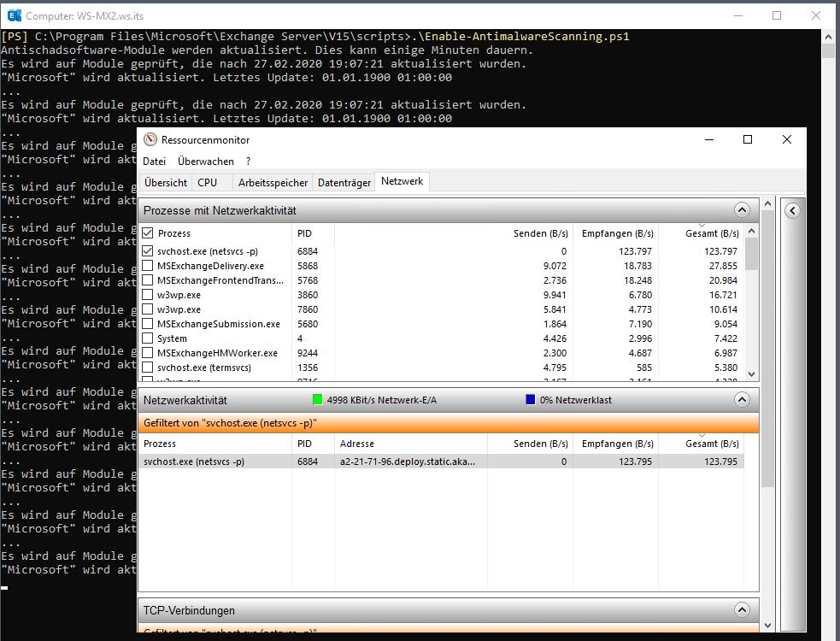Screen dimensions: 840x641
Task: Open the Datei menu
Action: pos(155,162)
